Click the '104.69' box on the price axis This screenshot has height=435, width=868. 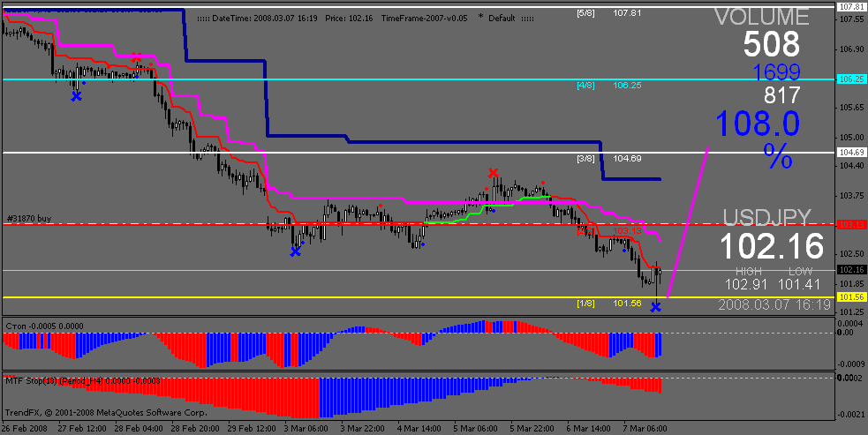851,152
